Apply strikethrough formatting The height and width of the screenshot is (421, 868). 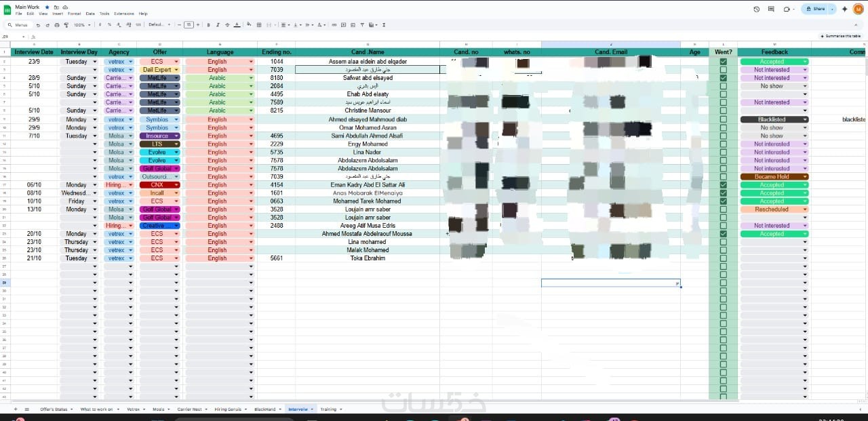227,24
